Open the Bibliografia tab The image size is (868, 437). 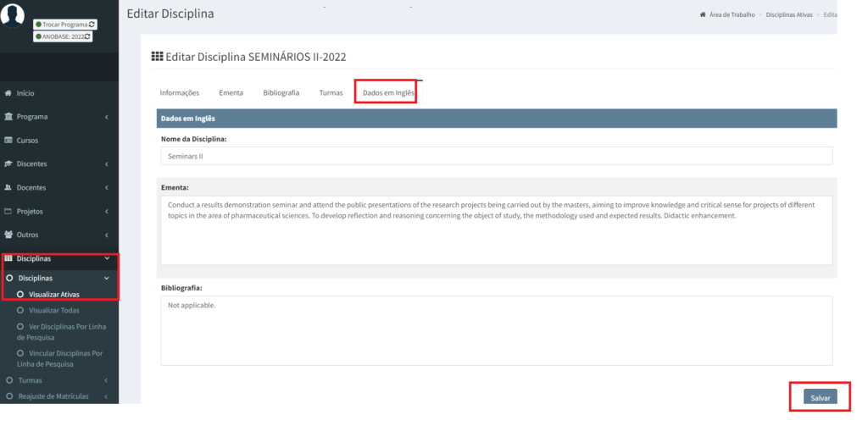(x=281, y=93)
